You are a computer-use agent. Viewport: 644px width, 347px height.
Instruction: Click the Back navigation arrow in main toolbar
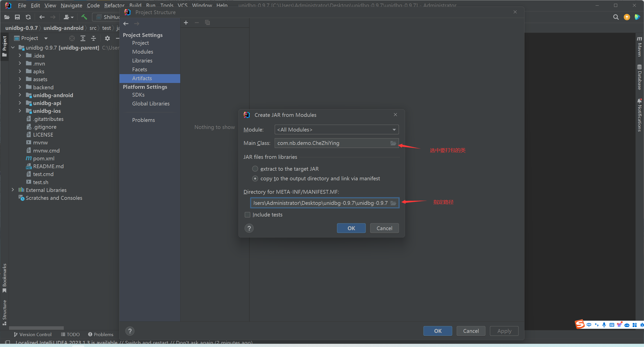(x=42, y=17)
